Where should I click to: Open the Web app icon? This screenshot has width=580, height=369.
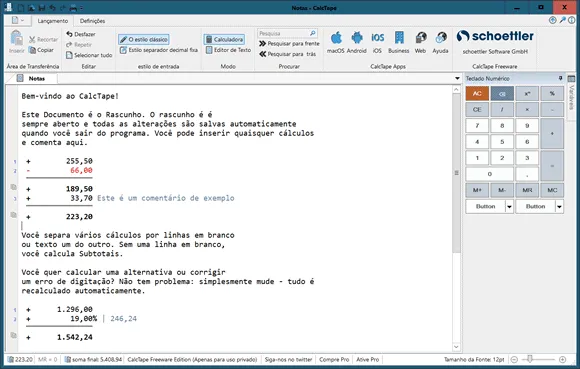point(421,43)
